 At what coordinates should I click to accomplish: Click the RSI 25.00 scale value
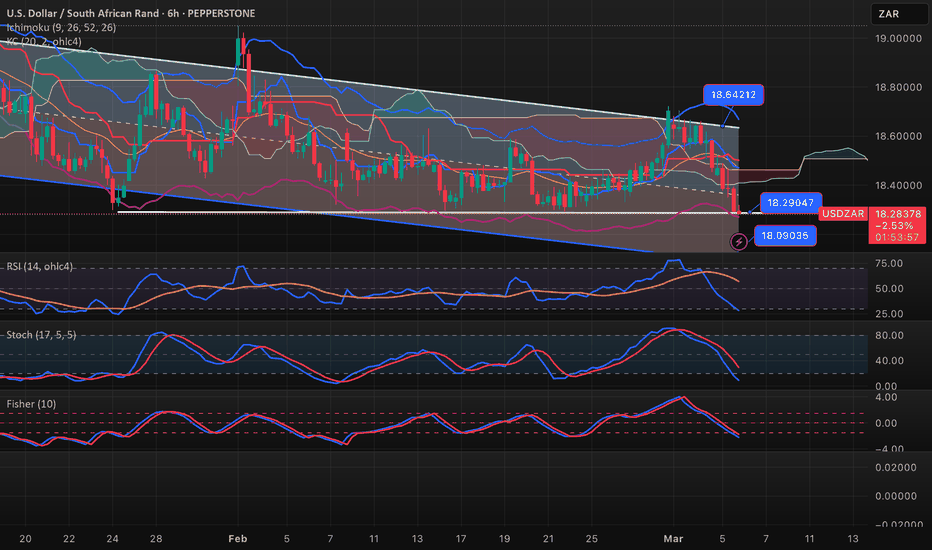[x=889, y=313]
